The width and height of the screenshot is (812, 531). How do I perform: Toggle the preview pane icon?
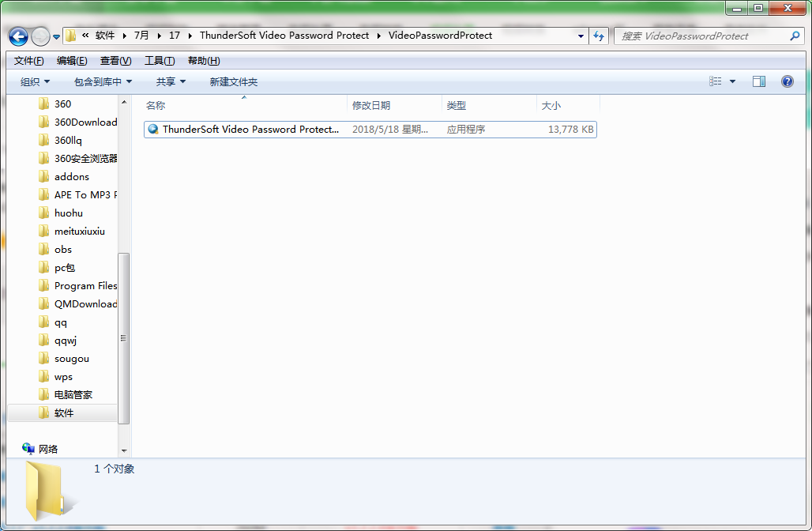point(759,81)
